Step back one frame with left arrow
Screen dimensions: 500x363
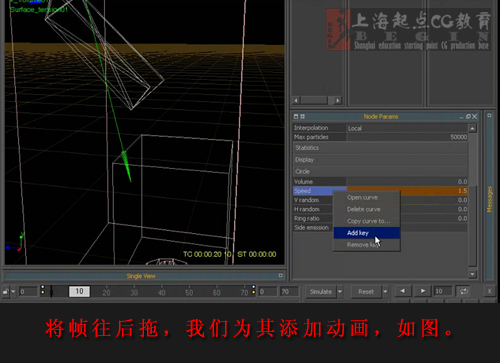(403, 291)
